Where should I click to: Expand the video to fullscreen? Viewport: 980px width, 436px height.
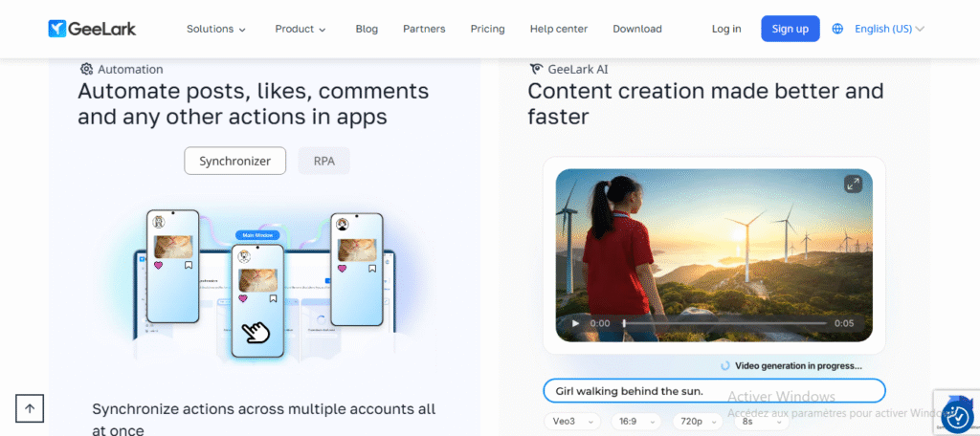pos(852,184)
